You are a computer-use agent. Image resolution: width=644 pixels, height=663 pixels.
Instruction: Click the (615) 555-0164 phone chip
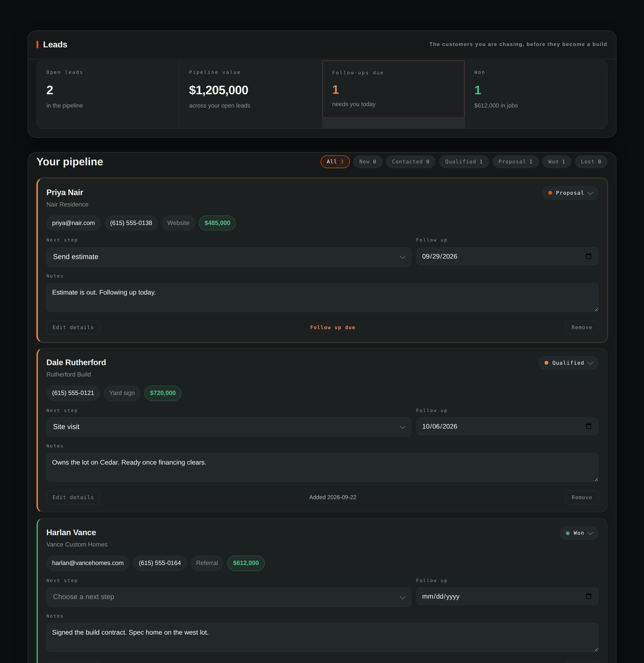160,563
